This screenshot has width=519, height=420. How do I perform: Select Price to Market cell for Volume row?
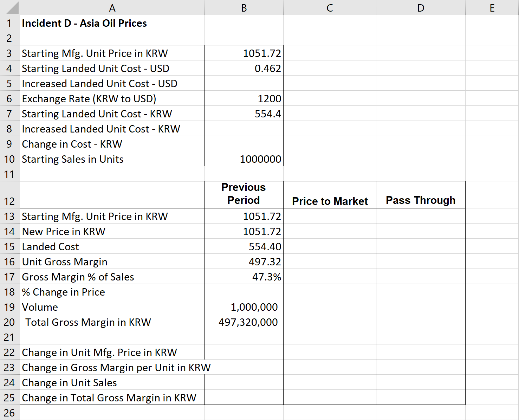coord(330,307)
